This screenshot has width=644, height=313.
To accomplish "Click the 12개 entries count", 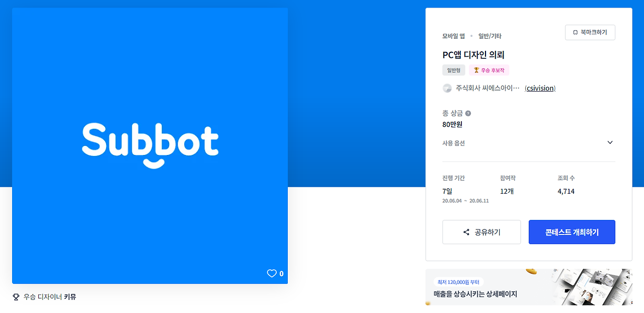I will pyautogui.click(x=507, y=191).
